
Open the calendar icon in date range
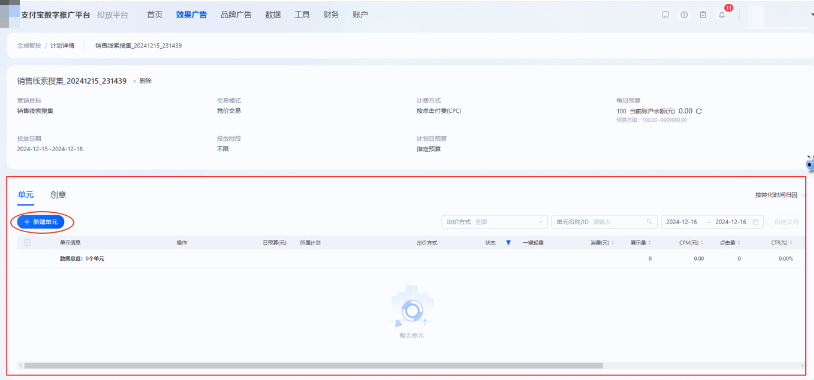pos(756,222)
